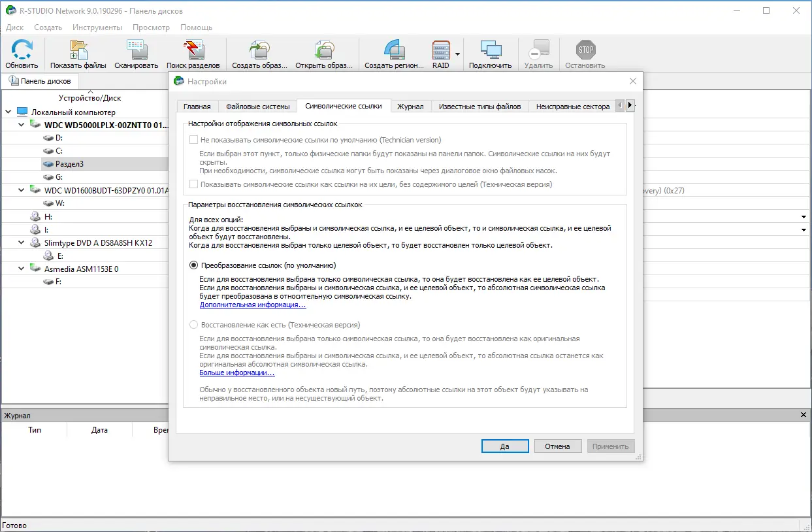Collapse the Slimtype DVD node

[x=21, y=242]
